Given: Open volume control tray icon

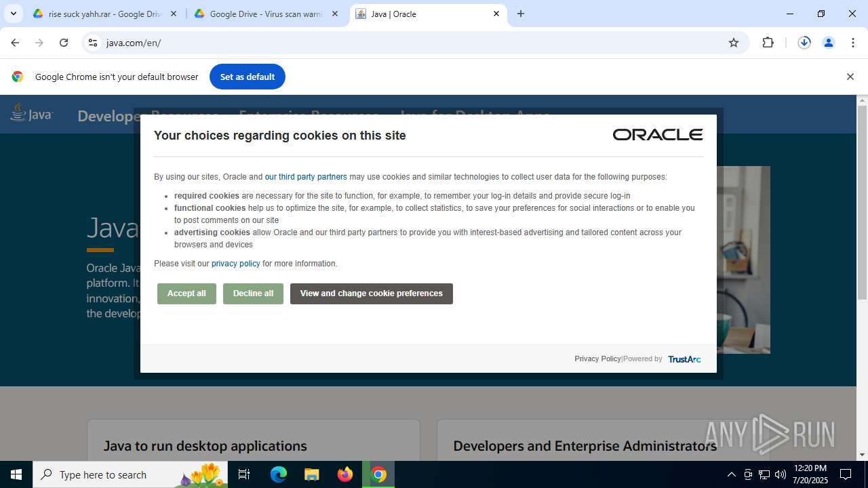Looking at the screenshot, I should tap(781, 474).
